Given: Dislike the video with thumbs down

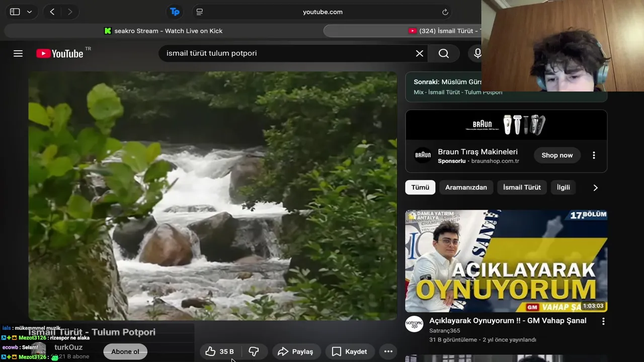Looking at the screenshot, I should point(254,351).
